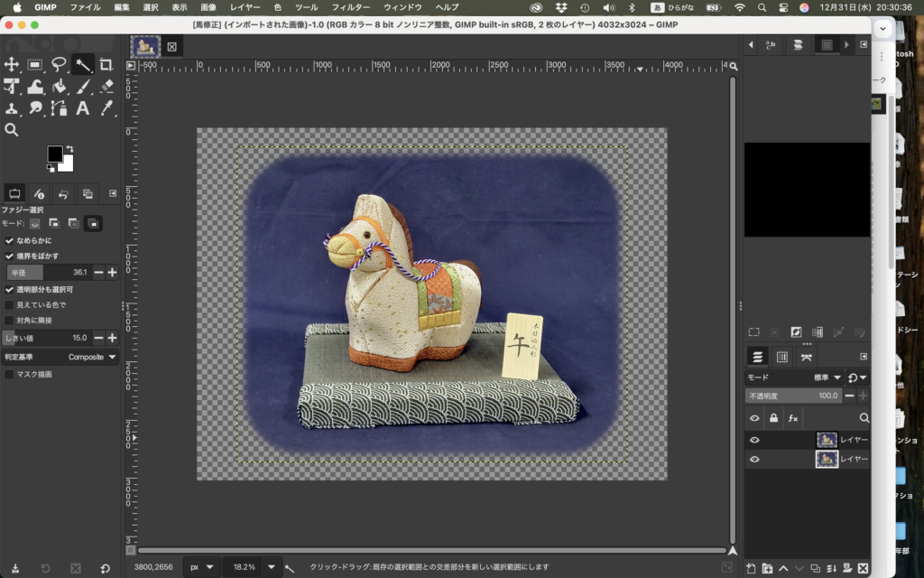This screenshot has width=924, height=578.
Task: Click the black foreground color swatch
Action: (55, 154)
